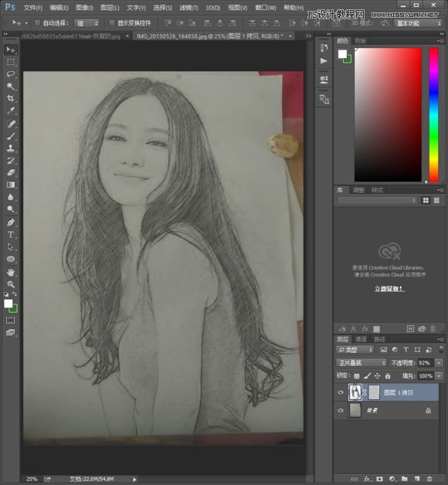This screenshot has height=485, width=448.
Task: Switch libraries to list view
Action: pyautogui.click(x=436, y=201)
